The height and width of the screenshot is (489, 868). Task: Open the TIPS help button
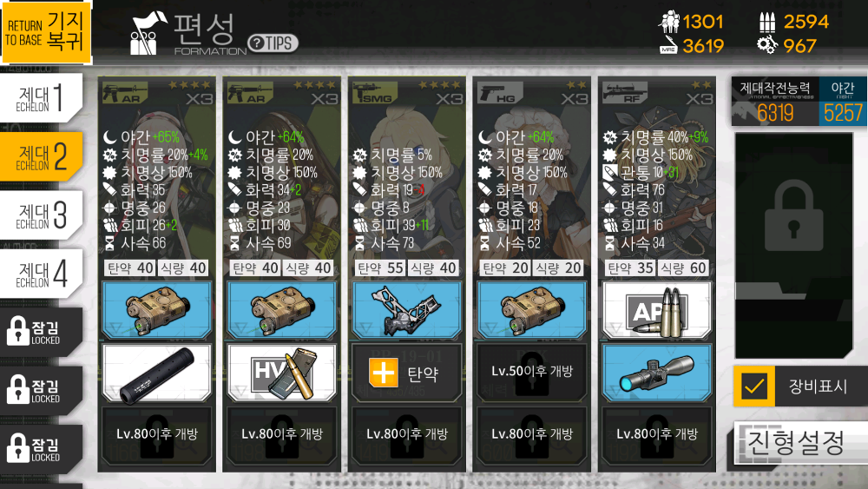point(273,43)
